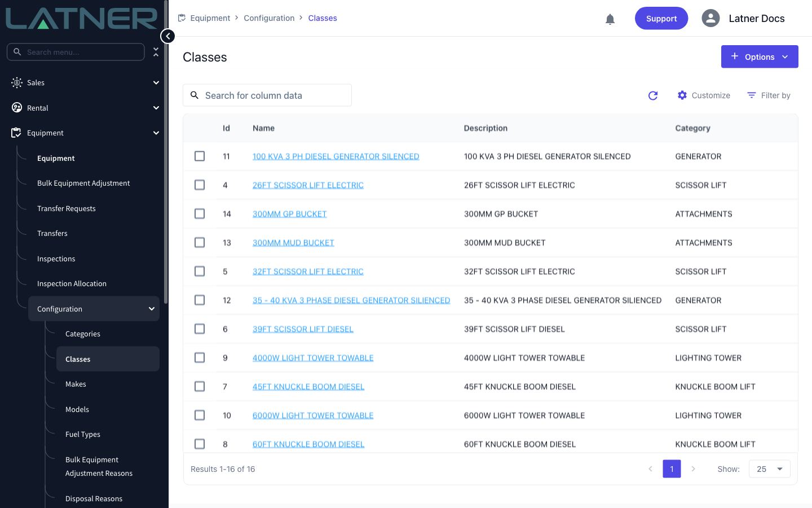812x508 pixels.
Task: Tick the 60FT Knuckle Boom Diesel checkbox
Action: [x=200, y=444]
